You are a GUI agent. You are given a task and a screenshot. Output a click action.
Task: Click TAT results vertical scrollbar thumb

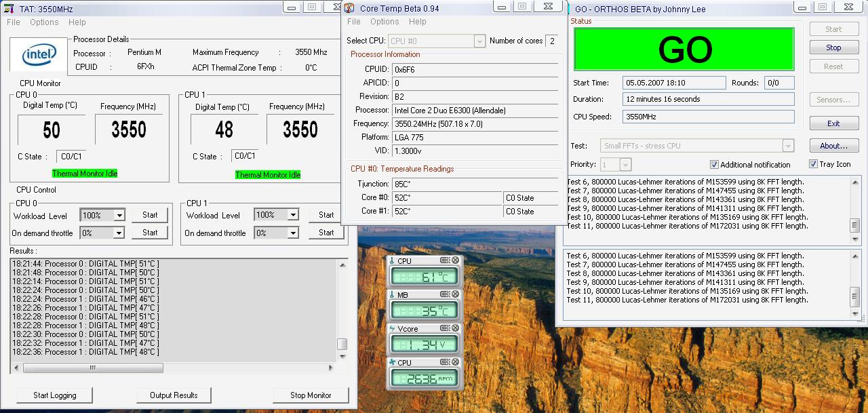pos(342,344)
